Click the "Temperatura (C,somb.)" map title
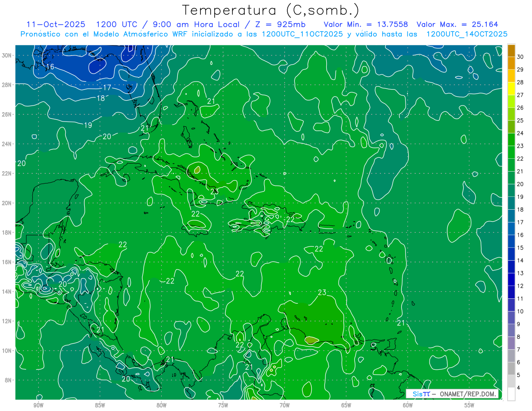Screen dimensions: 532x411 pos(271,10)
